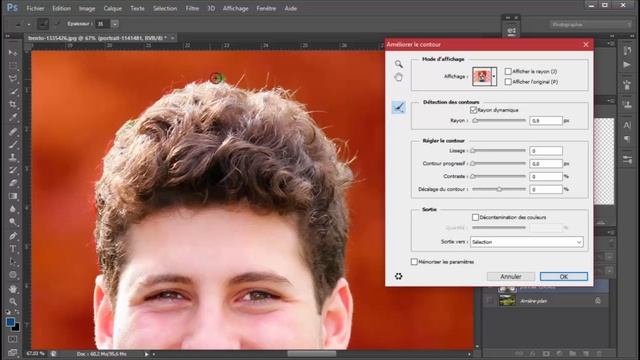This screenshot has height=360, width=640.
Task: Click the lock icon on Arrière-plan layer
Action: [x=598, y=301]
